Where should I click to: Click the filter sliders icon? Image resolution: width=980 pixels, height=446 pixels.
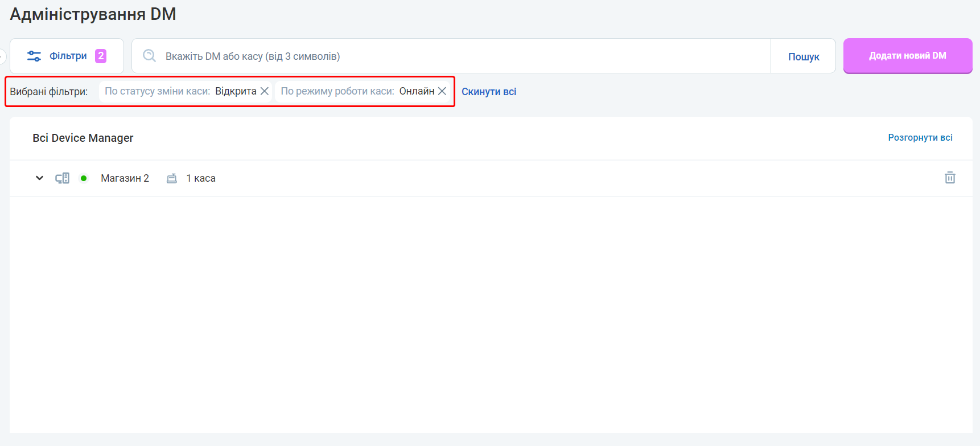[x=34, y=56]
